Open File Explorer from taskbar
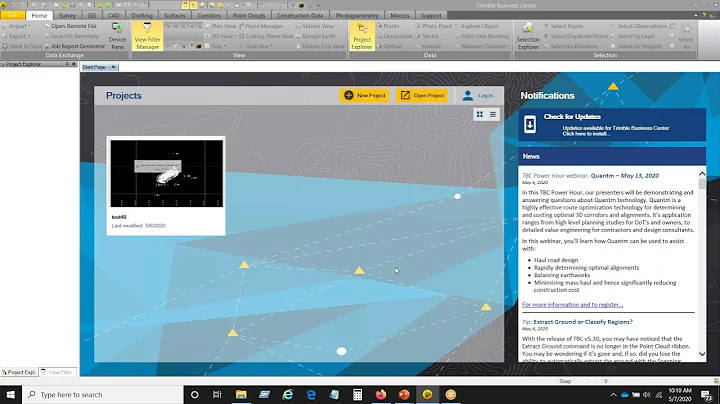Viewport: 720px width, 404px height. coord(241,394)
